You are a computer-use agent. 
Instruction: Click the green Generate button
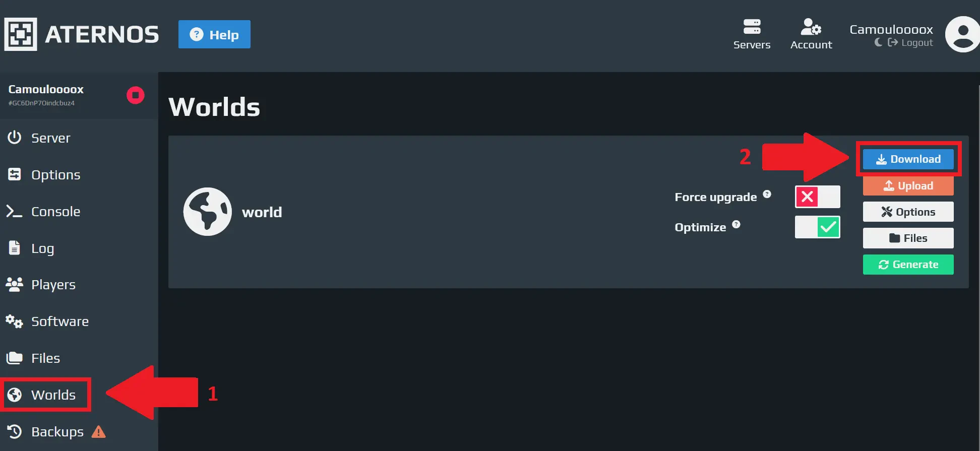tap(908, 265)
